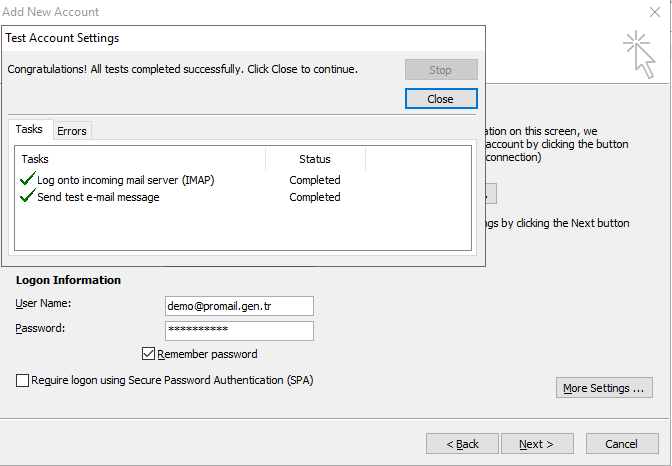Open the More Settings dialog
This screenshot has height=466, width=672.
[x=604, y=388]
